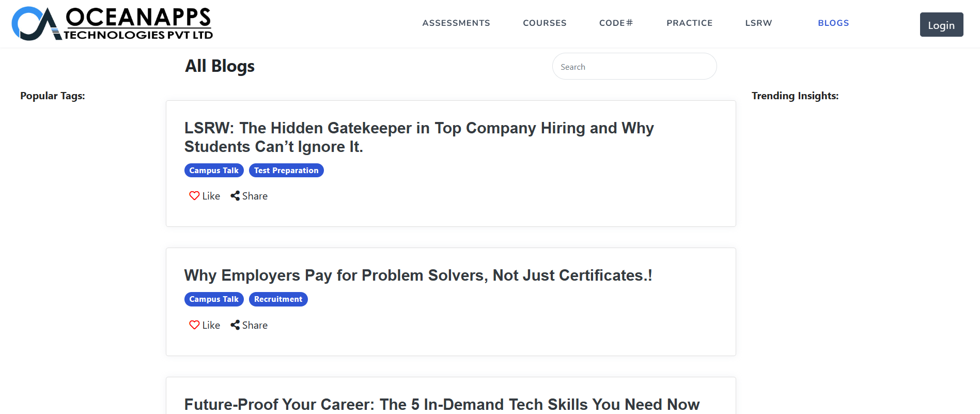Viewport: 980px width, 414px height.
Task: Like the LSRW blog post
Action: tap(204, 195)
